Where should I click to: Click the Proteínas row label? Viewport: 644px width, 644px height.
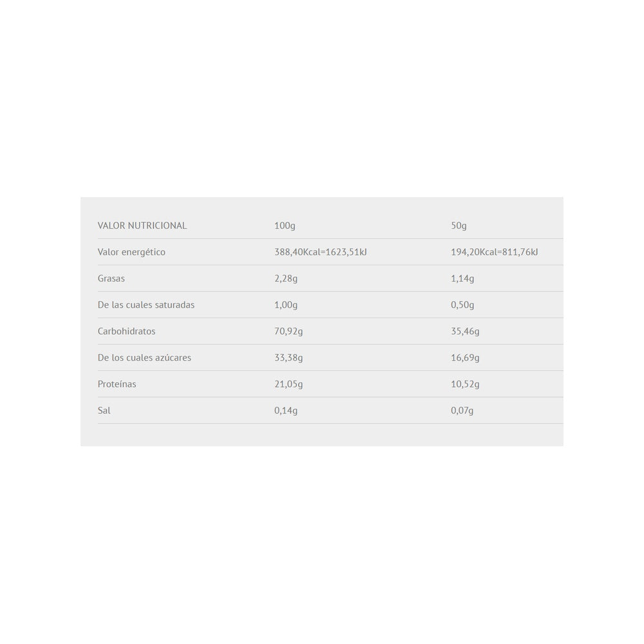point(117,384)
